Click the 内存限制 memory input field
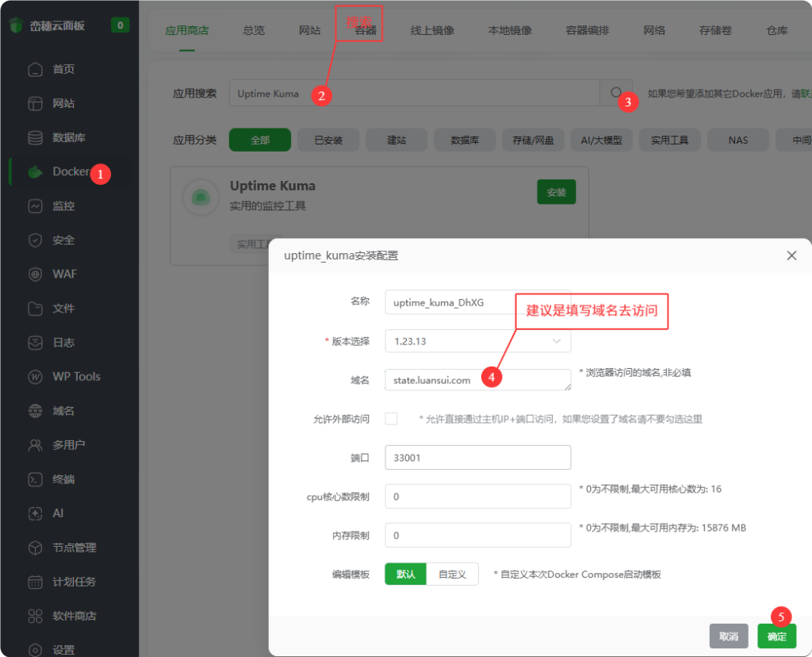The image size is (812, 657). coord(478,536)
